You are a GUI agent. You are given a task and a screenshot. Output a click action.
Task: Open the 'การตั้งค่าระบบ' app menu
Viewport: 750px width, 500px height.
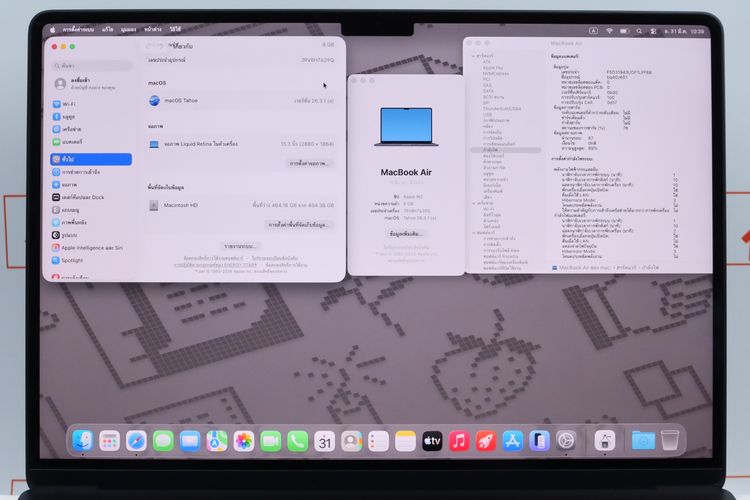pos(78,30)
